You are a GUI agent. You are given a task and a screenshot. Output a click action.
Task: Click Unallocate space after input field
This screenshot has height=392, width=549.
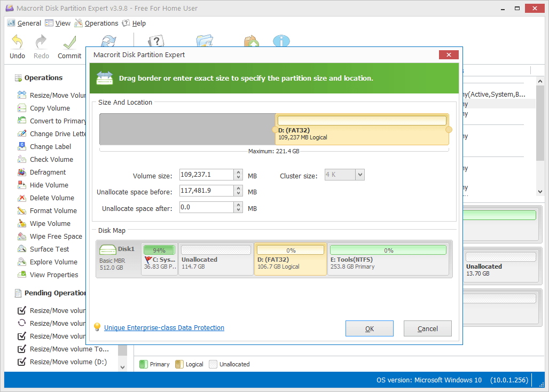click(207, 207)
